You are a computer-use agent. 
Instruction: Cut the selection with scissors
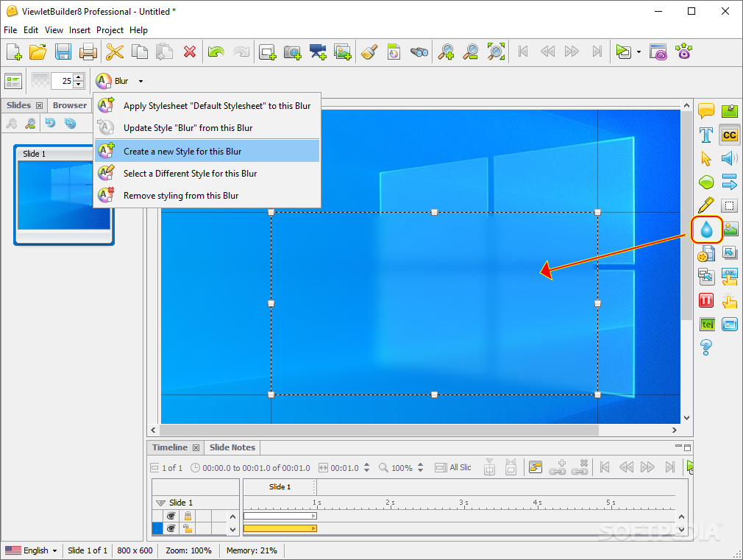click(114, 52)
